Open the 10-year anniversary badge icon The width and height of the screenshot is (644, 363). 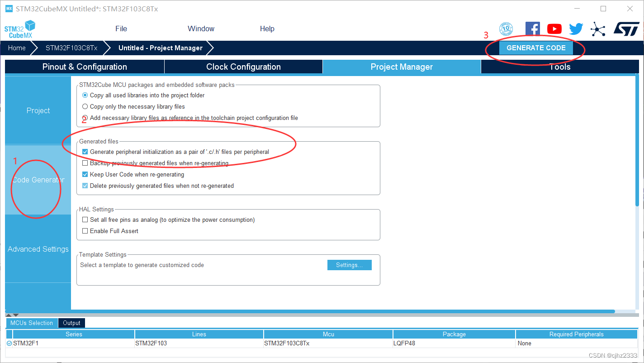(x=506, y=29)
